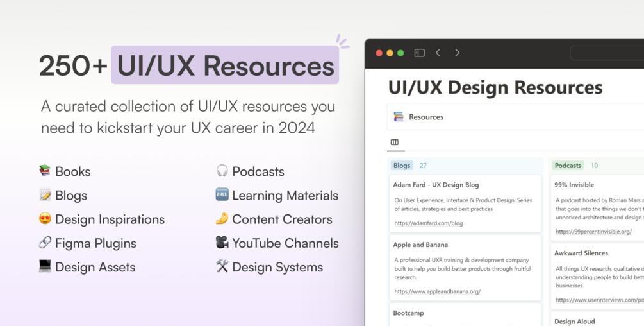The height and width of the screenshot is (326, 644).
Task: Open the https://adamfard.com/blog link
Action: 429,223
